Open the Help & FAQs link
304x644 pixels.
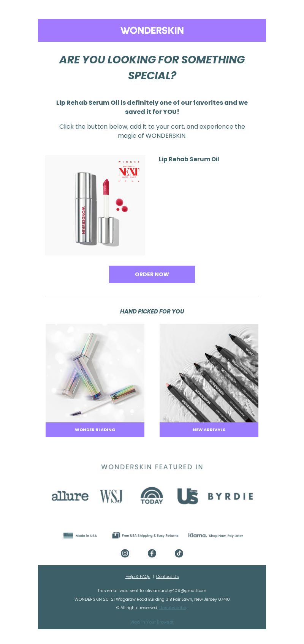138,576
